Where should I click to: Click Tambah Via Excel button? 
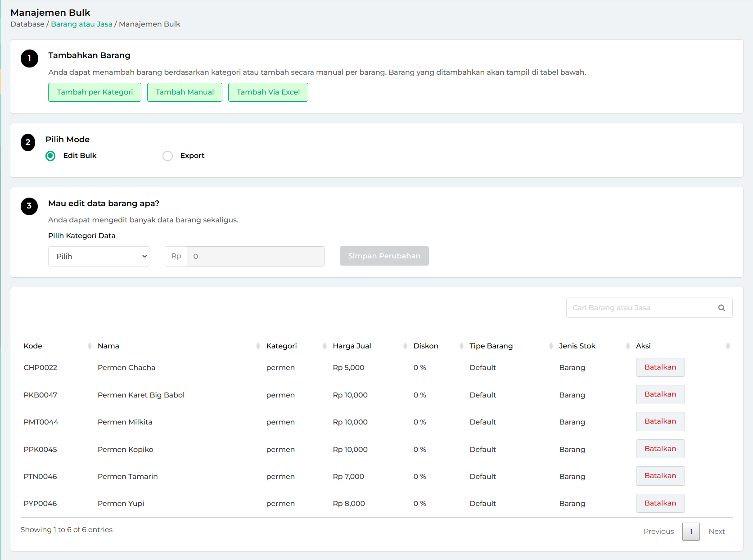(268, 92)
